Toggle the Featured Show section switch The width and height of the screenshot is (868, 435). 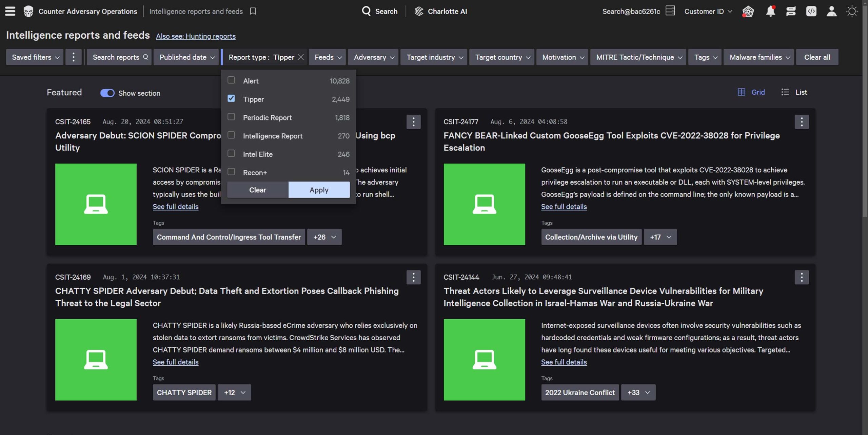tap(107, 93)
